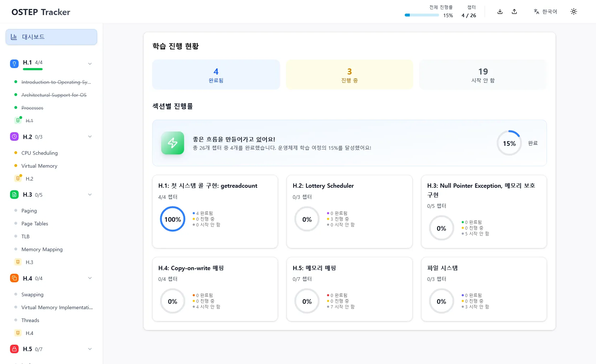596x364 pixels.
Task: Click the homework icon for H.4
Action: click(18, 333)
